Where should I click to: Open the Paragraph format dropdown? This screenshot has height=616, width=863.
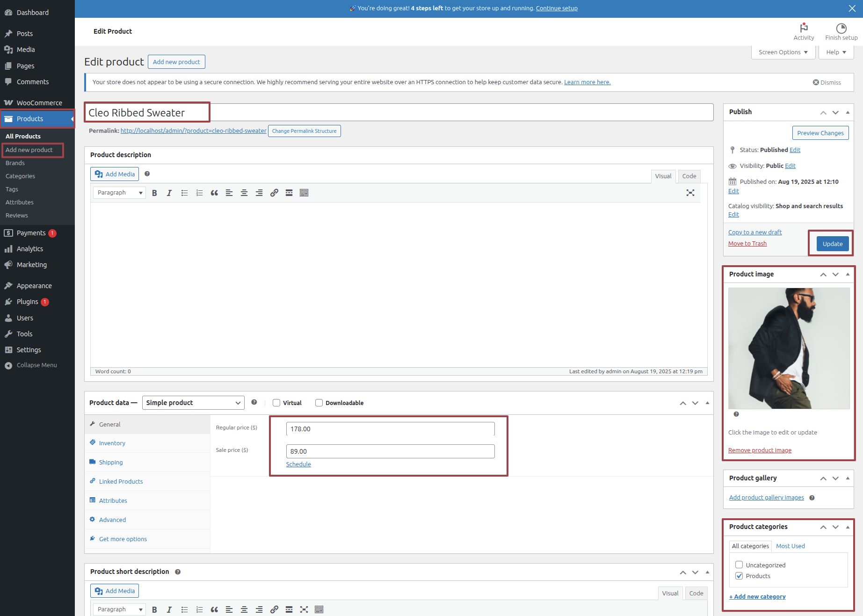[x=119, y=193]
